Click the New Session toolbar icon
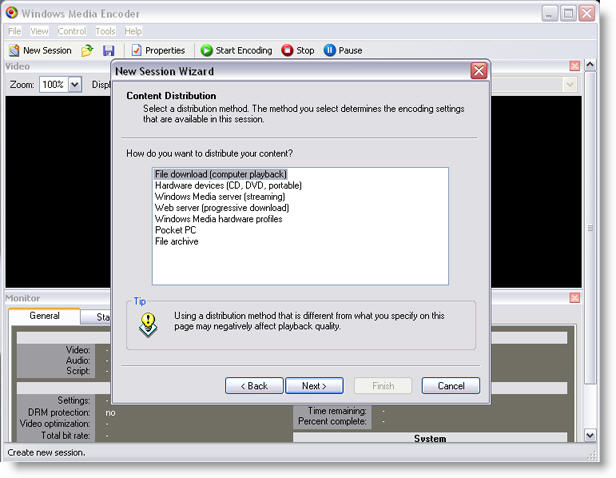 click(15, 50)
